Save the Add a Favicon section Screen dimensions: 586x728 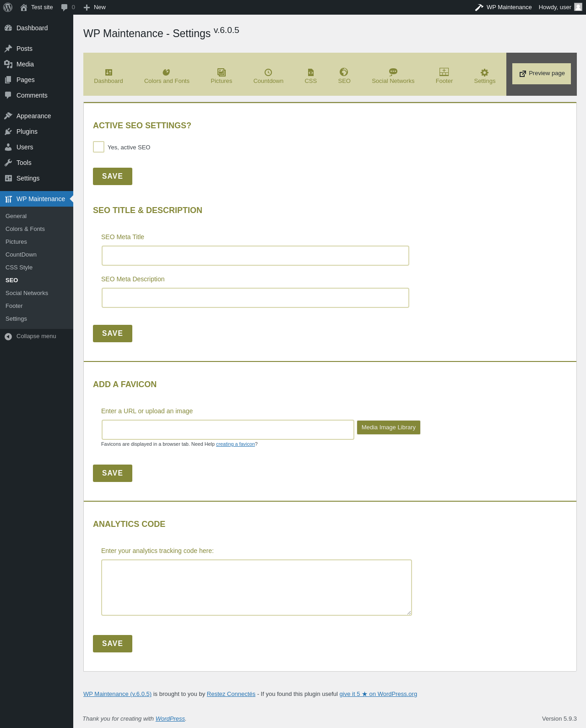point(113,473)
